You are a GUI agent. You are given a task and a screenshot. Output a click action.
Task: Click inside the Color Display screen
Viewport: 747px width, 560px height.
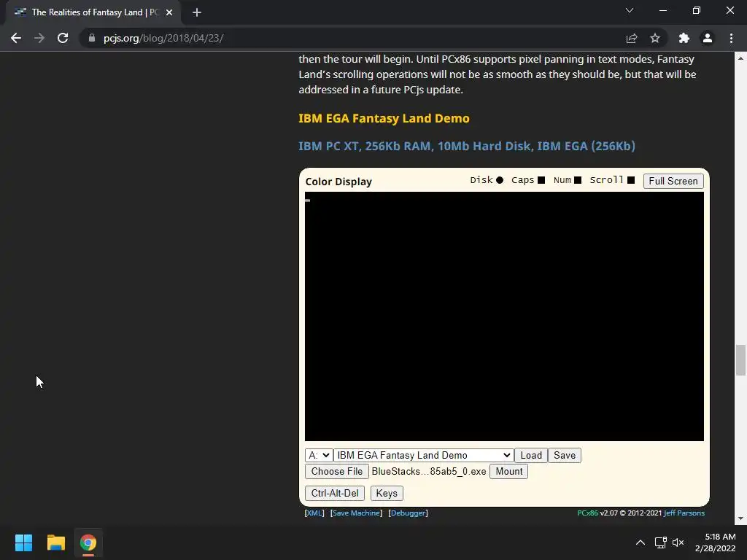505,316
